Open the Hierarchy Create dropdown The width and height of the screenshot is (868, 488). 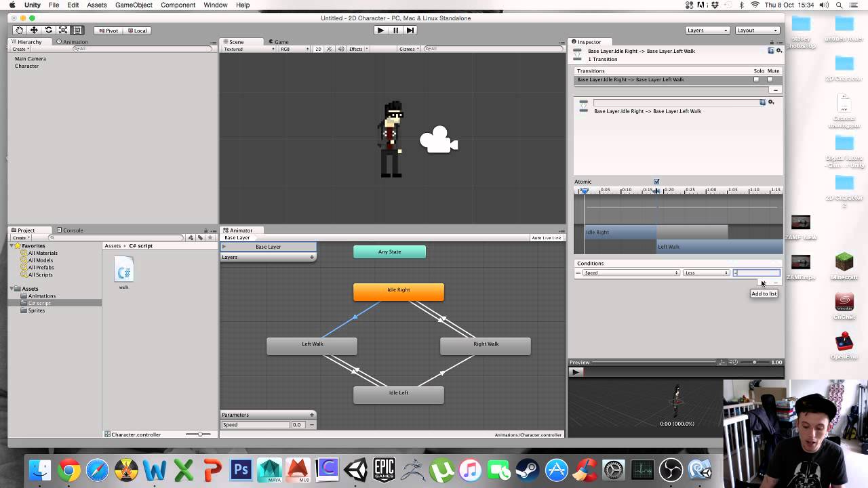[x=20, y=49]
